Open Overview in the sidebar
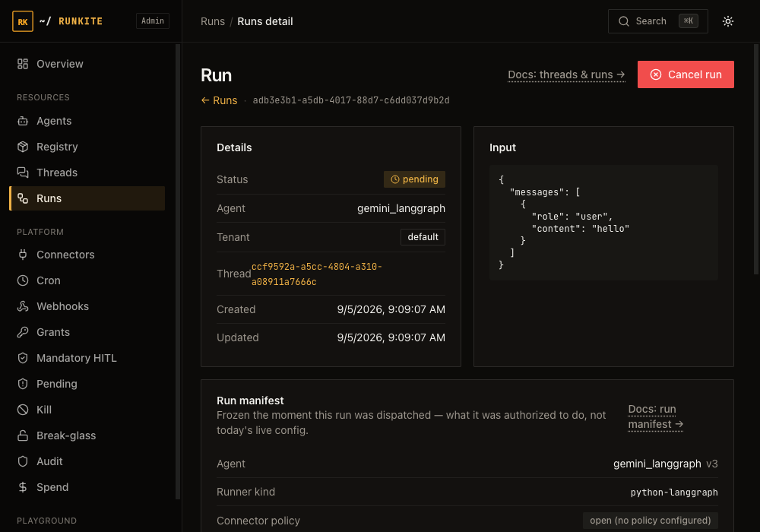This screenshot has height=532, width=760. (x=87, y=64)
